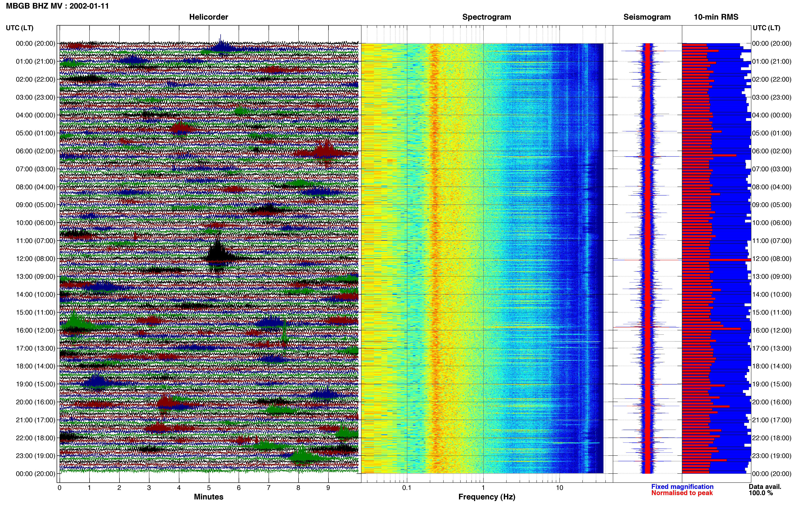The height and width of the screenshot is (508, 812).
Task: Click the 'Minutes' axis label
Action: [209, 497]
